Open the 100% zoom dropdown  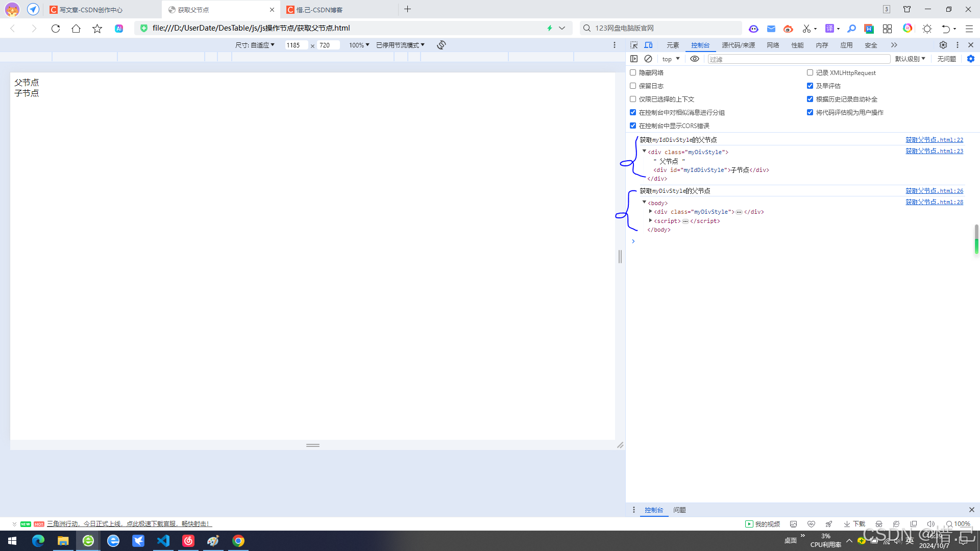click(359, 45)
